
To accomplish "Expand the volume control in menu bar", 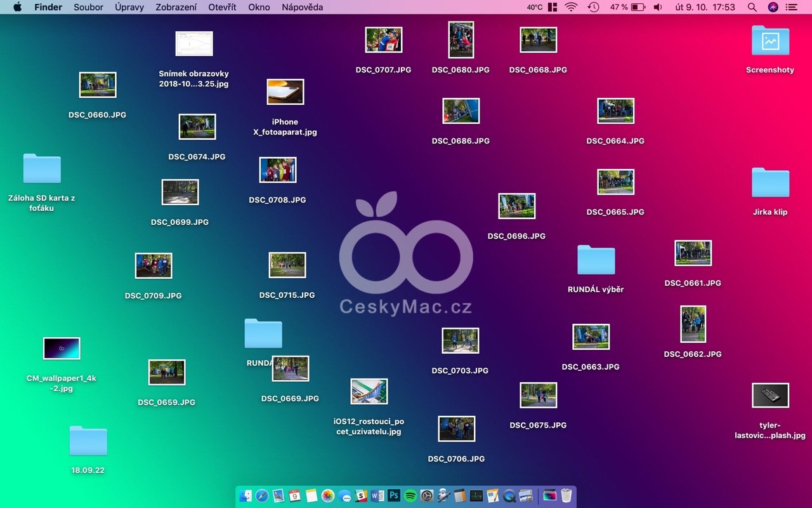I will pos(658,7).
